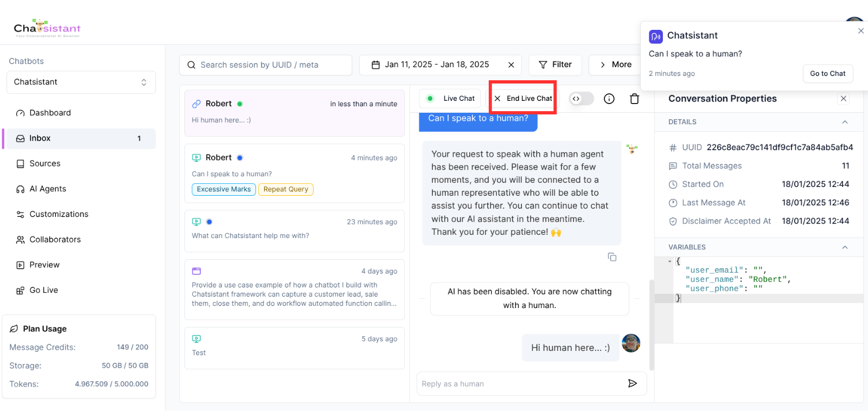The width and height of the screenshot is (868, 417).
Task: Open the Filter options
Action: point(555,65)
